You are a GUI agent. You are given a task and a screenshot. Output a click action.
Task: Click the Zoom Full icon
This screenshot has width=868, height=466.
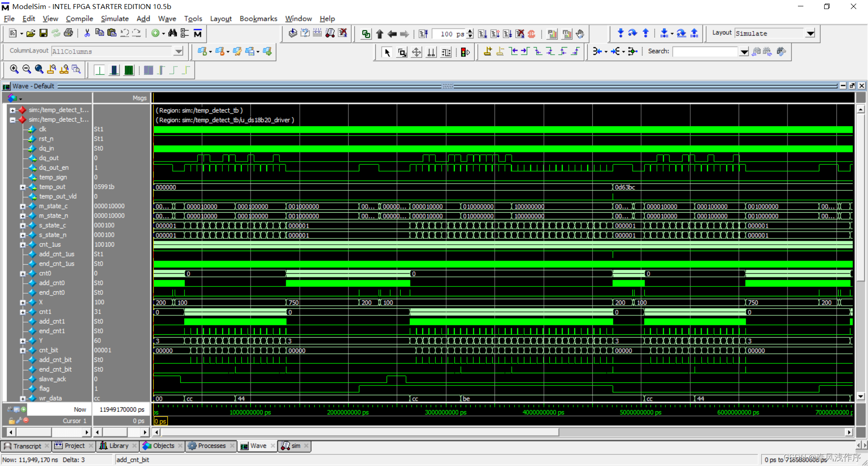(x=39, y=69)
